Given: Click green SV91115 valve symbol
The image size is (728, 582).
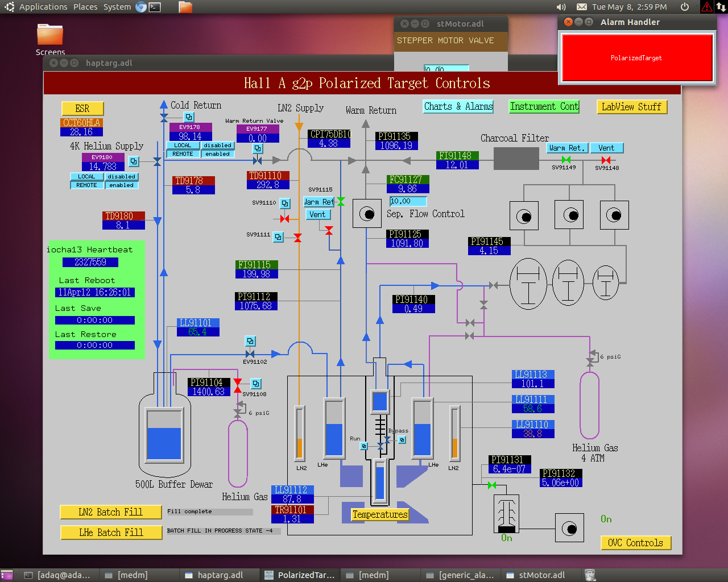Looking at the screenshot, I should [341, 201].
